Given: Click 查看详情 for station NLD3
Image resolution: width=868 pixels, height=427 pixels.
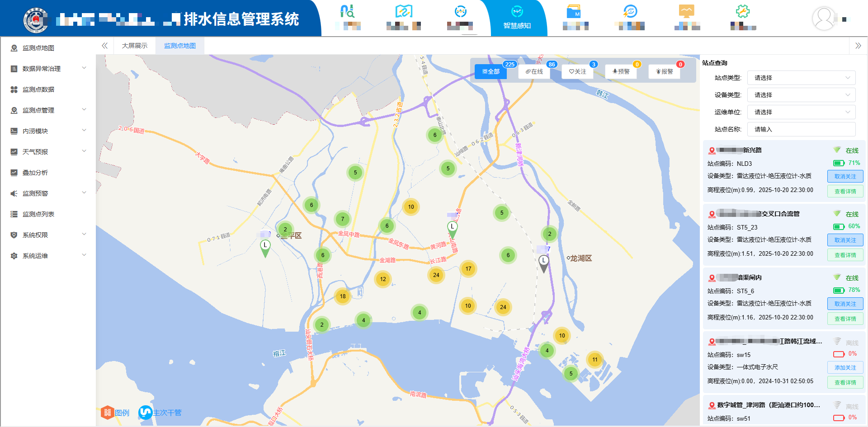Looking at the screenshot, I should point(845,191).
